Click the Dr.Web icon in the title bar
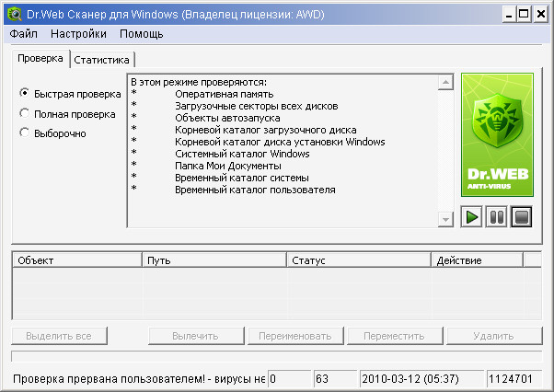The width and height of the screenshot is (554, 392). click(14, 14)
